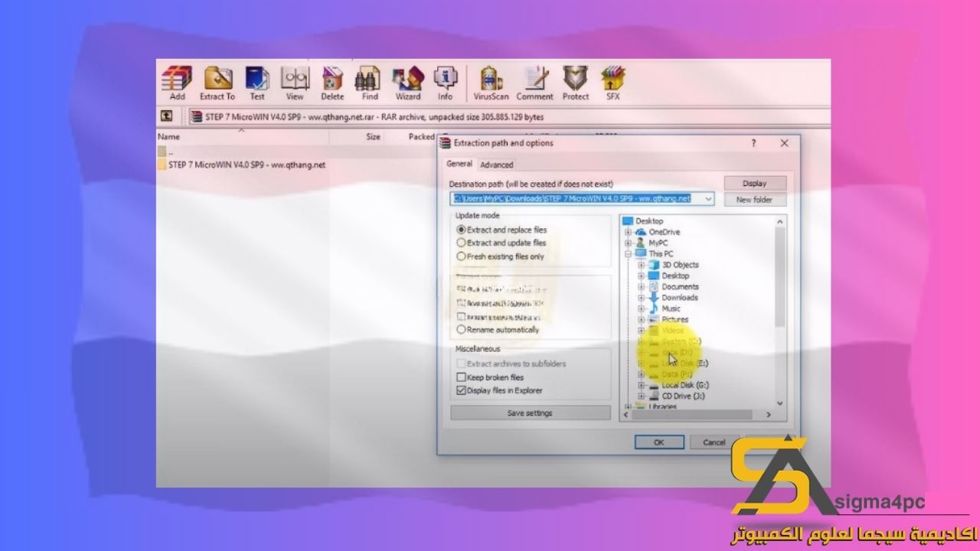This screenshot has height=551, width=980.
Task: Open the Comment toolbar icon
Action: (x=534, y=82)
